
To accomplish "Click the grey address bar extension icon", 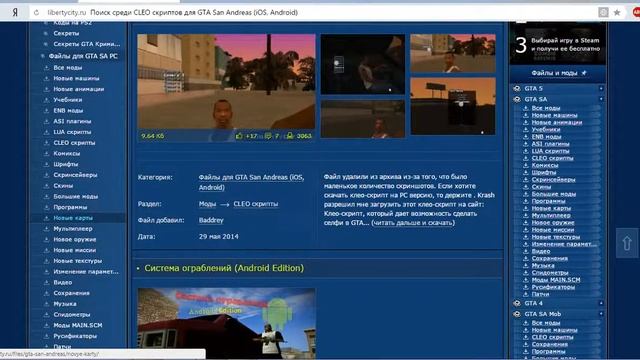I will [603, 13].
